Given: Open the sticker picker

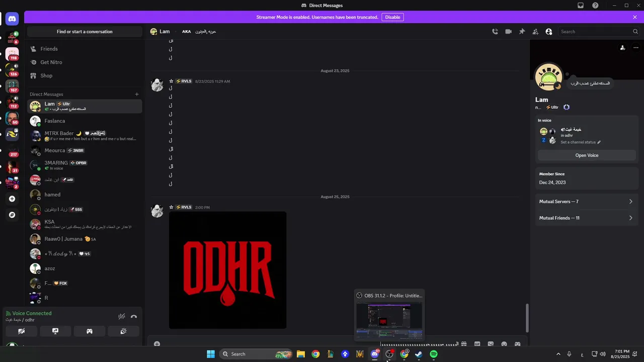Looking at the screenshot, I should 491,344.
